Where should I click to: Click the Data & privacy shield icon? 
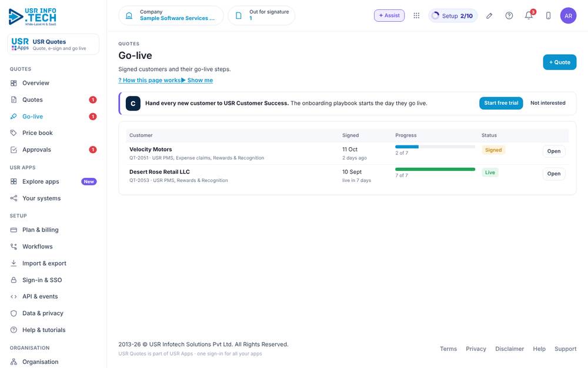point(14,313)
